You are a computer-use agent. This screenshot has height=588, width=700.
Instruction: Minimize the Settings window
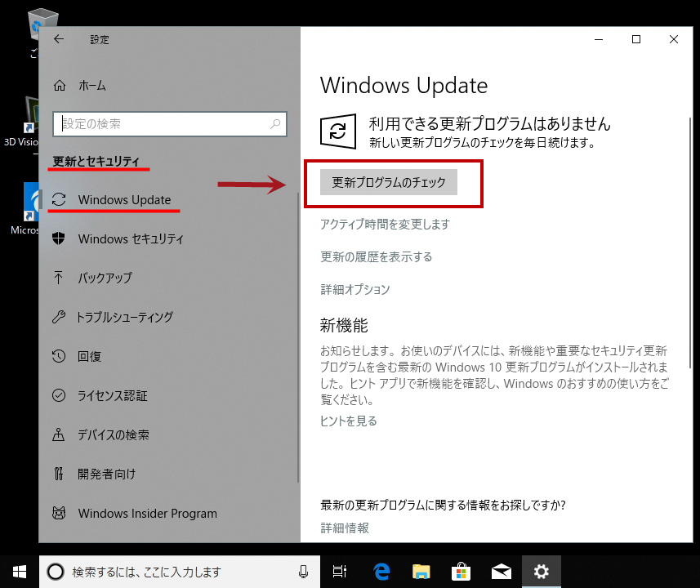[599, 39]
